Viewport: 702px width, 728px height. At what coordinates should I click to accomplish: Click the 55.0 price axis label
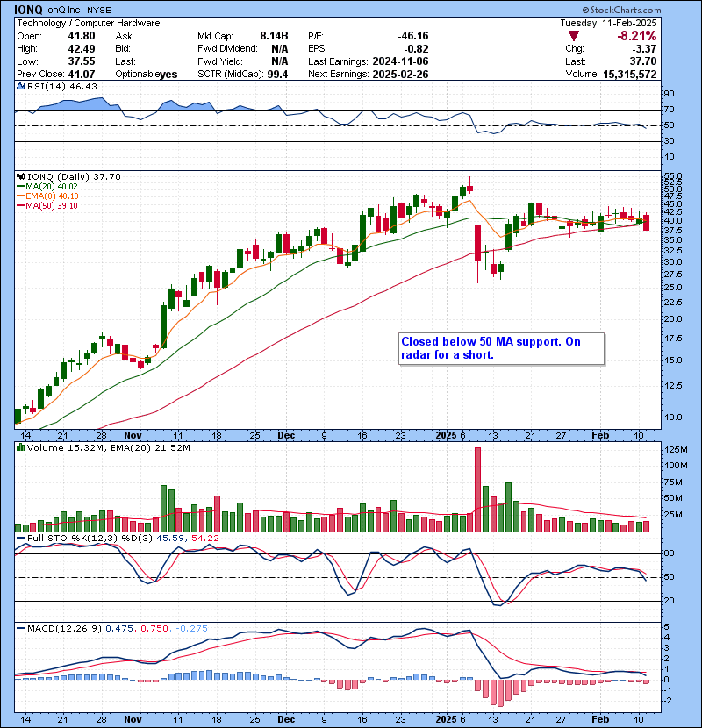click(x=673, y=175)
